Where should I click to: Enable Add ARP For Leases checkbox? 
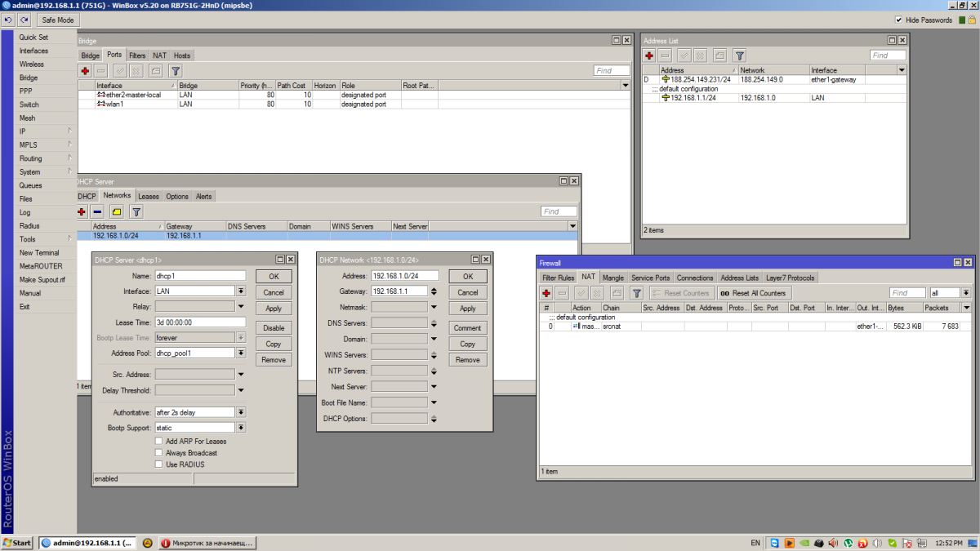159,441
